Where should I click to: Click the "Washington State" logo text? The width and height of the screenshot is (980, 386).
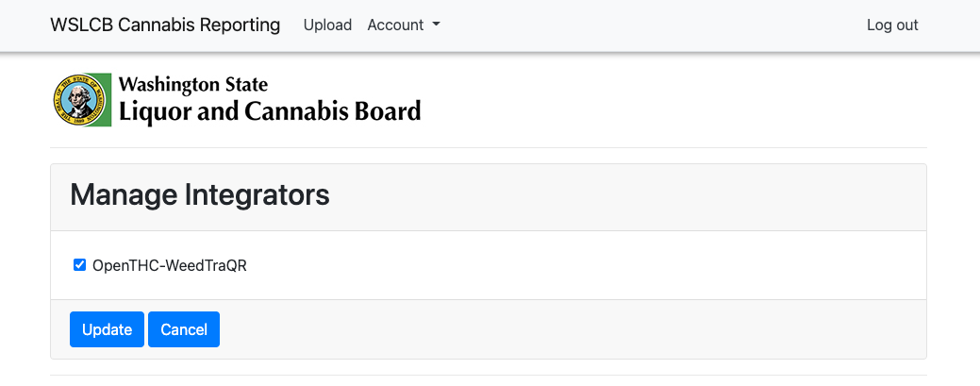pos(192,85)
